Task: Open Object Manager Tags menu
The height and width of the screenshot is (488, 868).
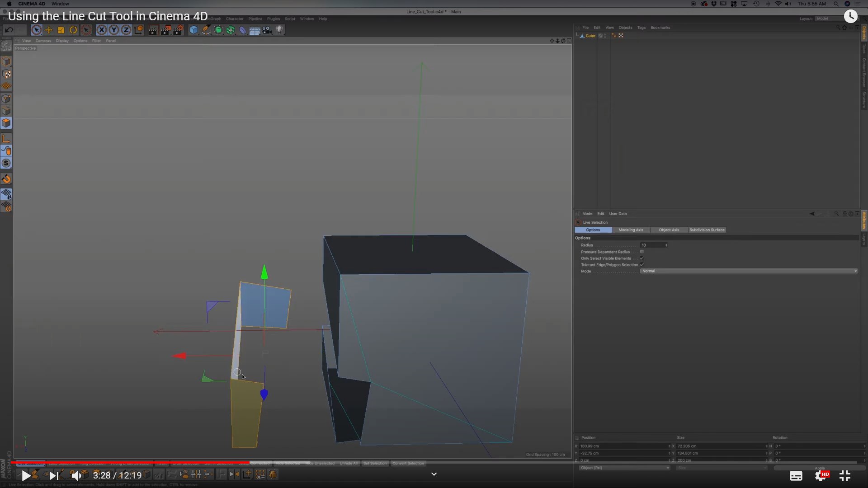Action: click(642, 28)
